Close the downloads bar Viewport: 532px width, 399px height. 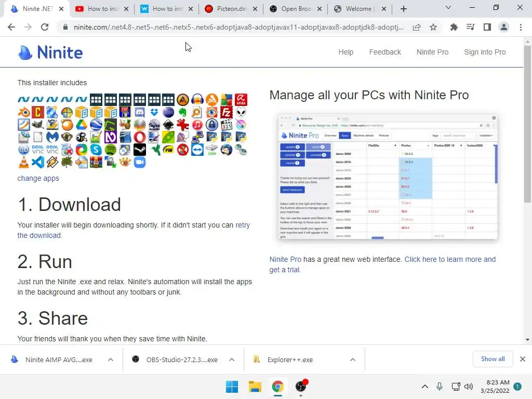point(523,359)
